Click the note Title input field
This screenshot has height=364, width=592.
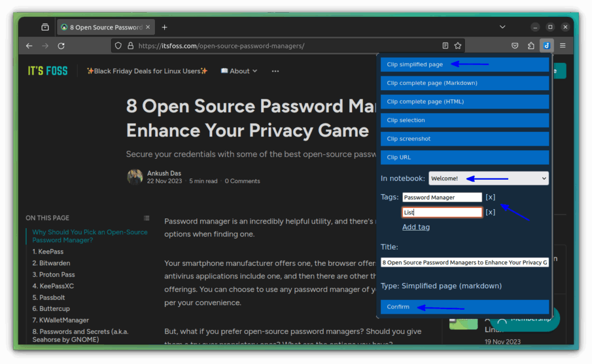click(x=465, y=262)
